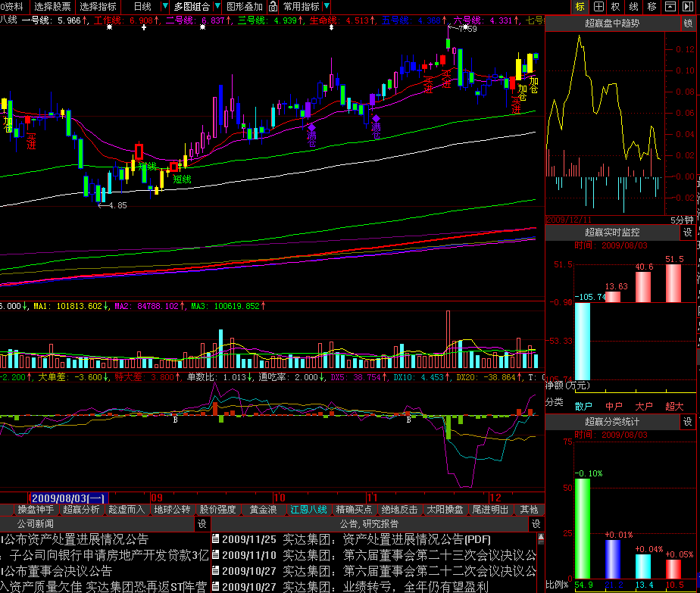This screenshot has height=593, width=700.
Task: Open the 常用指标 dropdown arrow
Action: pyautogui.click(x=327, y=6)
